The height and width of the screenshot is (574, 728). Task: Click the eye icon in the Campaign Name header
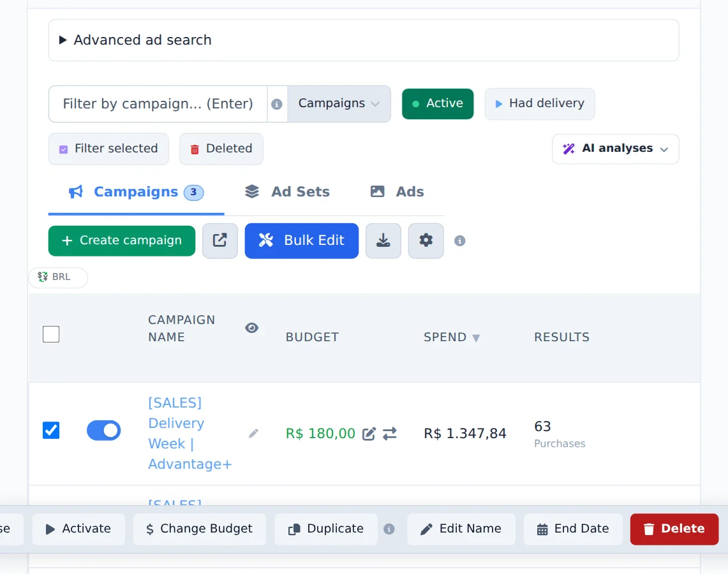tap(251, 328)
